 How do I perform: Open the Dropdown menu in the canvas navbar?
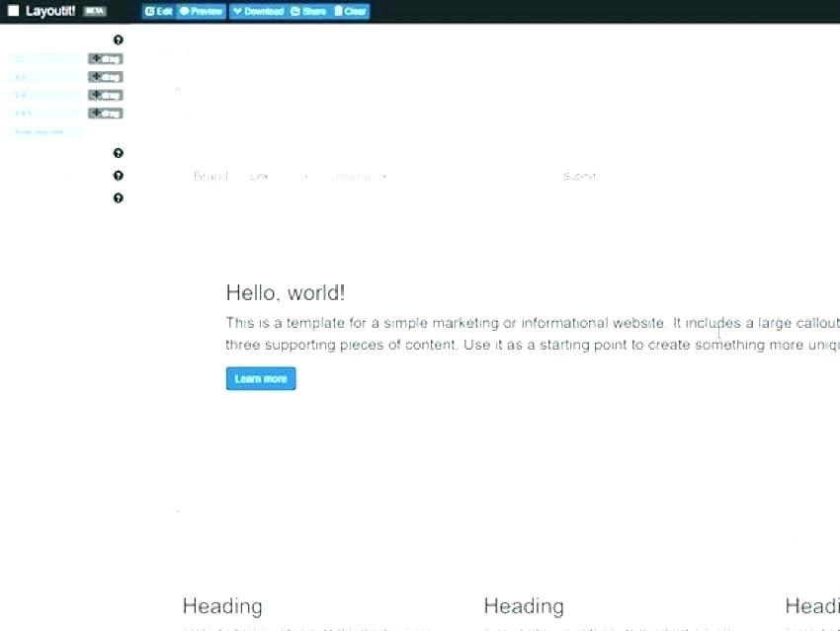point(359,177)
